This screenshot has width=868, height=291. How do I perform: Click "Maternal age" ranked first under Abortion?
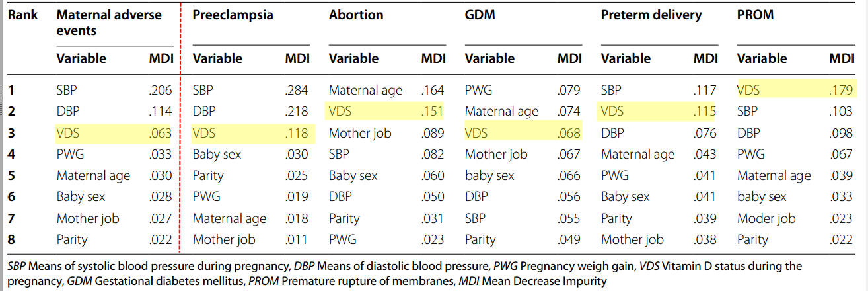tap(365, 91)
